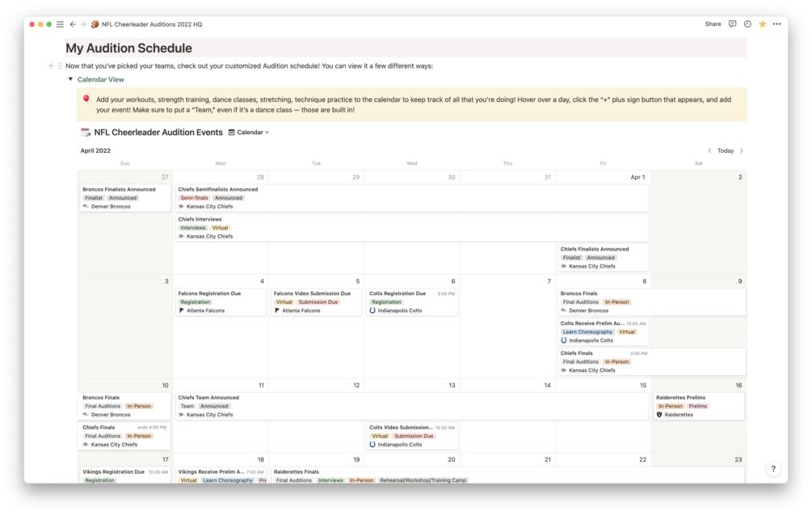This screenshot has height=515, width=812.
Task: Open Colts Registration Due event
Action: coord(412,302)
